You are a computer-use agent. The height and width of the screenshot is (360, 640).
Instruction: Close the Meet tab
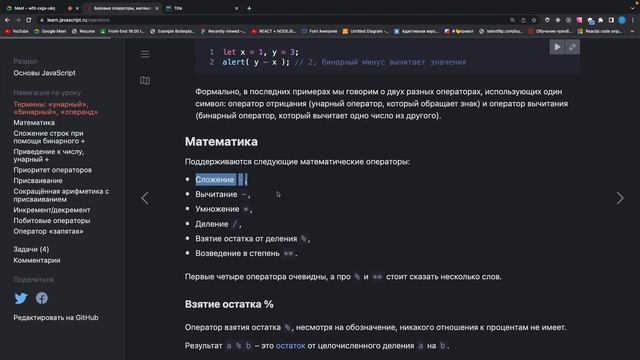point(77,8)
